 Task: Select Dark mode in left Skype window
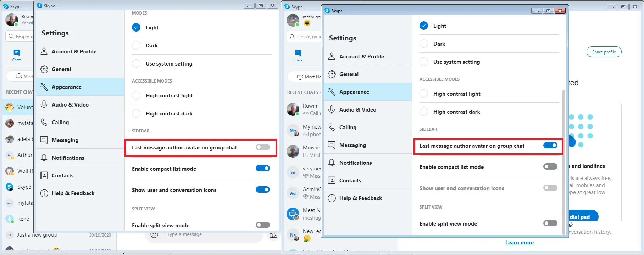click(136, 45)
